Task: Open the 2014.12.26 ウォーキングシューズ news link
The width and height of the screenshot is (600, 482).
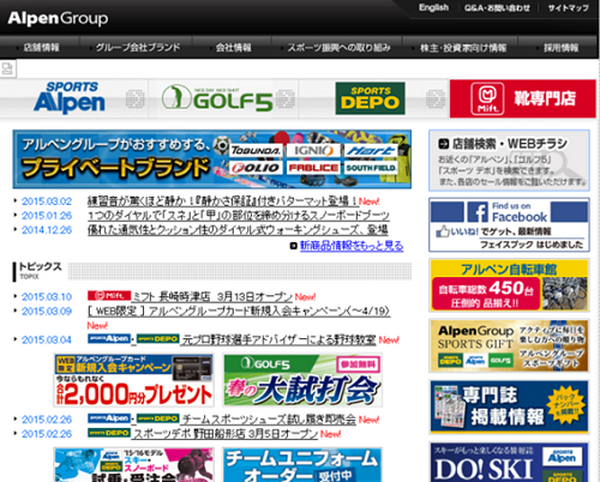Action: pyautogui.click(x=238, y=230)
